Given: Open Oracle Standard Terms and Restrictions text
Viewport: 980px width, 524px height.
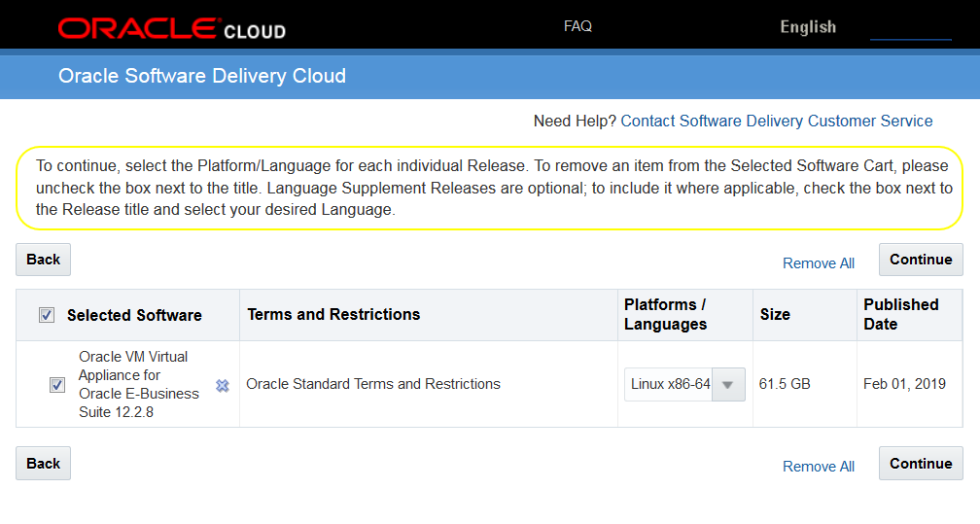Looking at the screenshot, I should coord(372,384).
